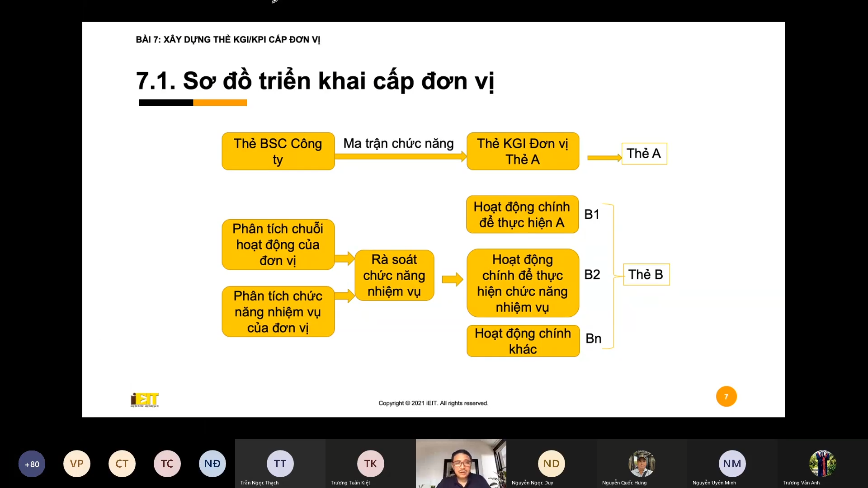Click the VP participant avatar icon
Screen dimensions: 868x488
(76, 464)
